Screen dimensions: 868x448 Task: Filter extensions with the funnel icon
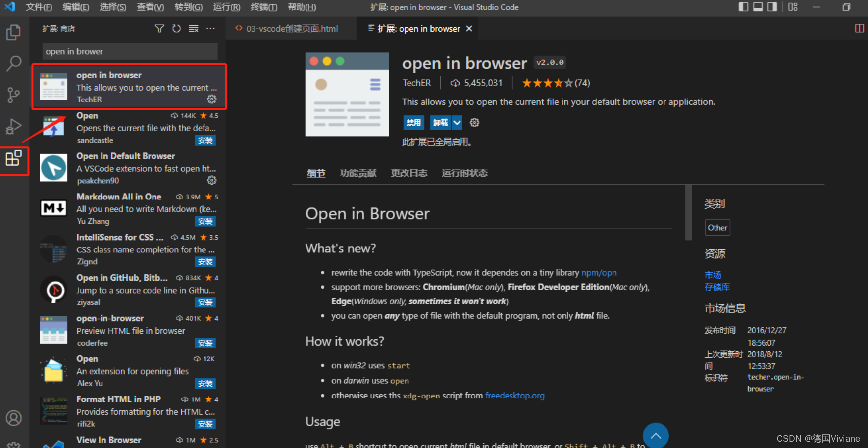coord(159,29)
